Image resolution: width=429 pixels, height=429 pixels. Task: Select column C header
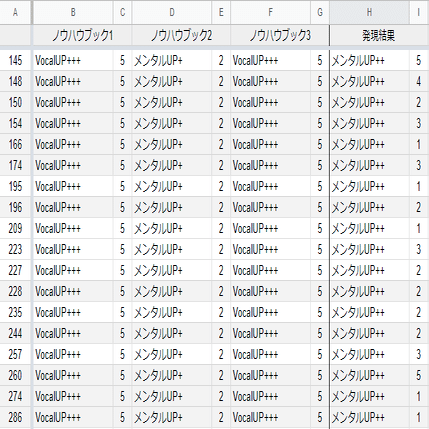click(122, 12)
